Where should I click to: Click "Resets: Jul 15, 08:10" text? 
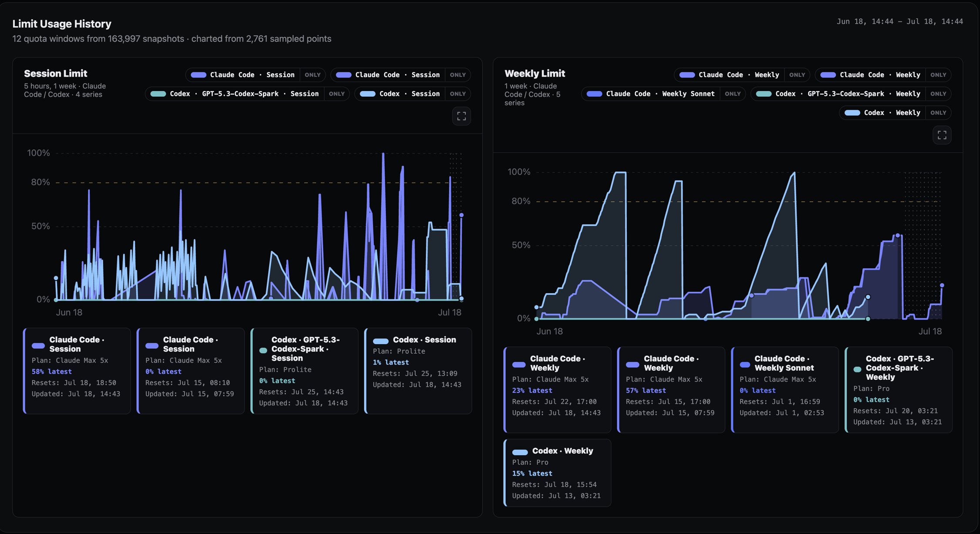[x=187, y=383]
